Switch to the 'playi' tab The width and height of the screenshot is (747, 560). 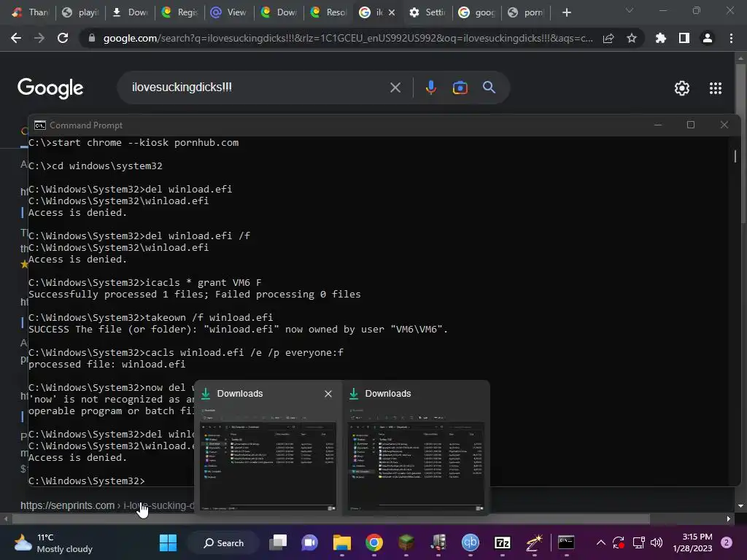coord(80,12)
